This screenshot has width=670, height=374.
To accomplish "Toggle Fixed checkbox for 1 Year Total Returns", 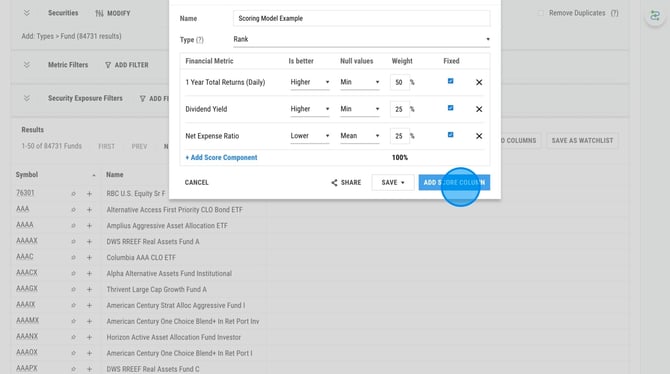I will [x=450, y=81].
